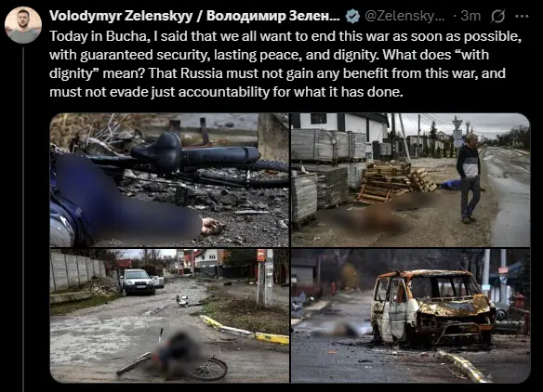Click the silver car in street photo
543x392 pixels.
point(138,282)
